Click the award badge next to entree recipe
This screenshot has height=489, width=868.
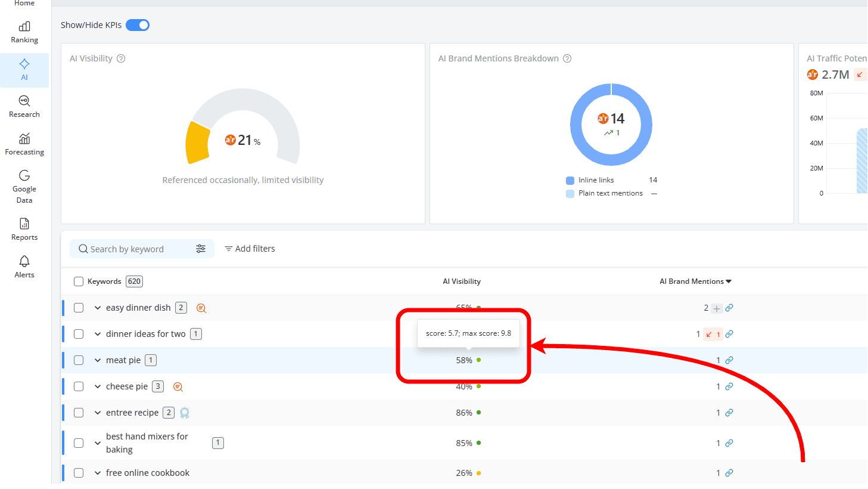[185, 412]
